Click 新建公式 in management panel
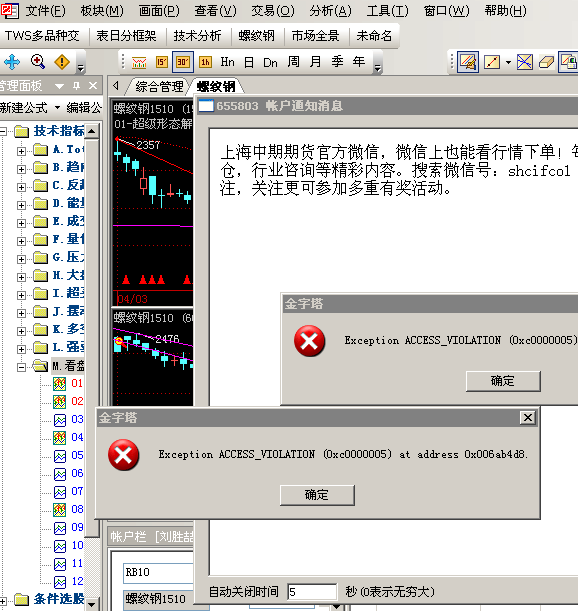Screen dimensions: 578x611 pos(24,108)
